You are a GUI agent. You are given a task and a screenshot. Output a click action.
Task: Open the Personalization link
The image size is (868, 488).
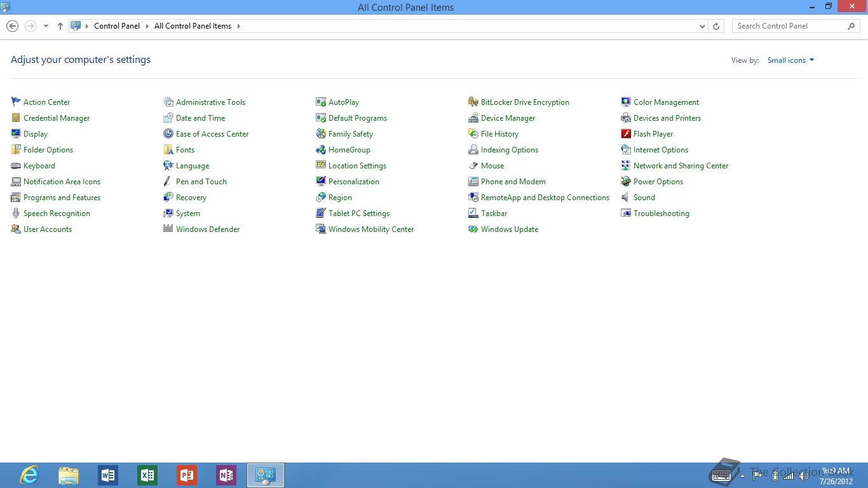[x=354, y=181]
